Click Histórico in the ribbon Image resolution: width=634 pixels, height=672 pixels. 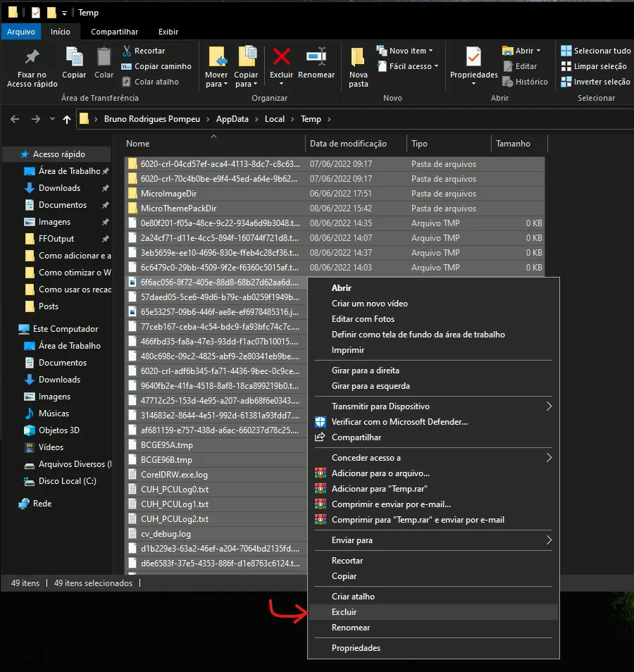[525, 82]
